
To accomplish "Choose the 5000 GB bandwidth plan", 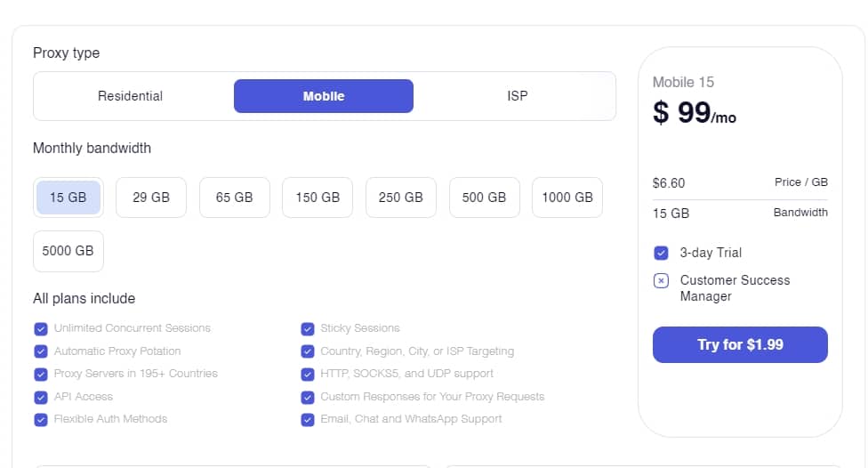I will 68,251.
